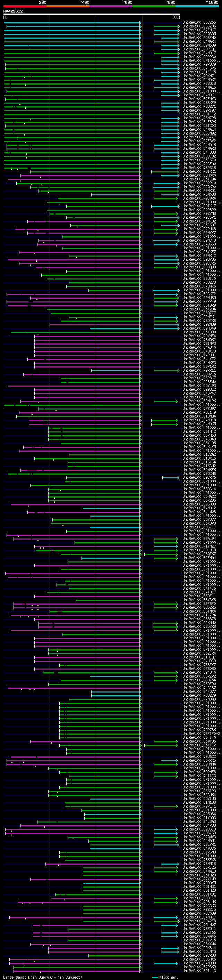Click the 380 query length label
222x980 pixels.
(175, 17)
